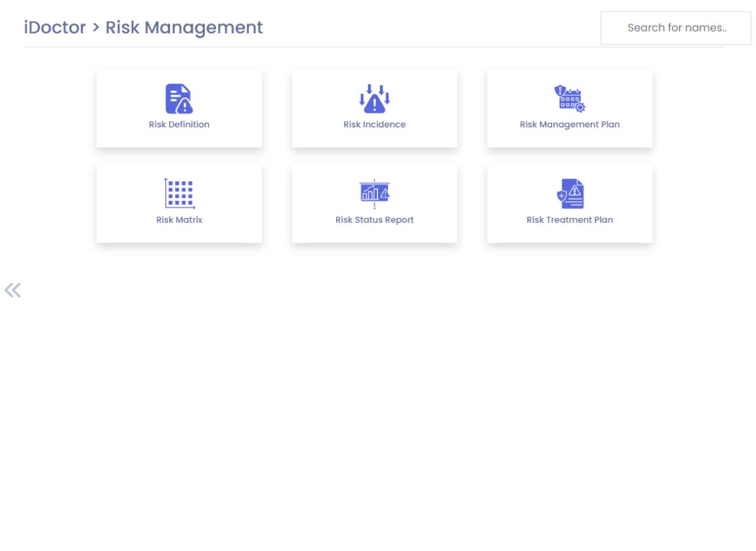Focus the 'Search for names..' field
This screenshot has width=756, height=551.
tap(675, 28)
